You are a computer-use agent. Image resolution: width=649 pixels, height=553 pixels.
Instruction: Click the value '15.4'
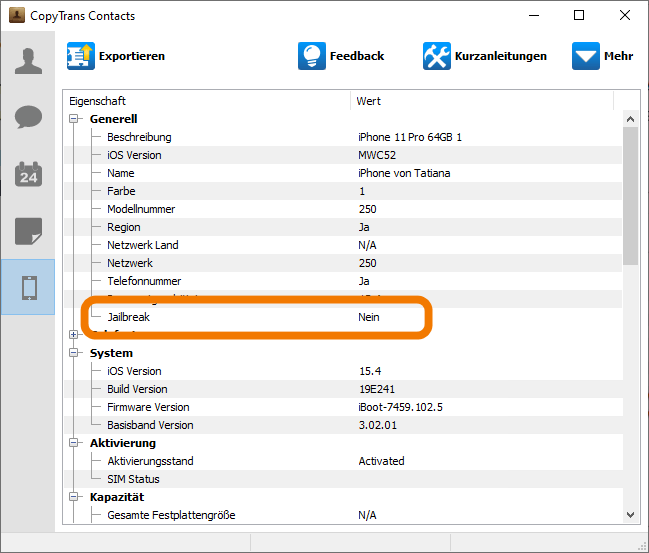point(370,371)
